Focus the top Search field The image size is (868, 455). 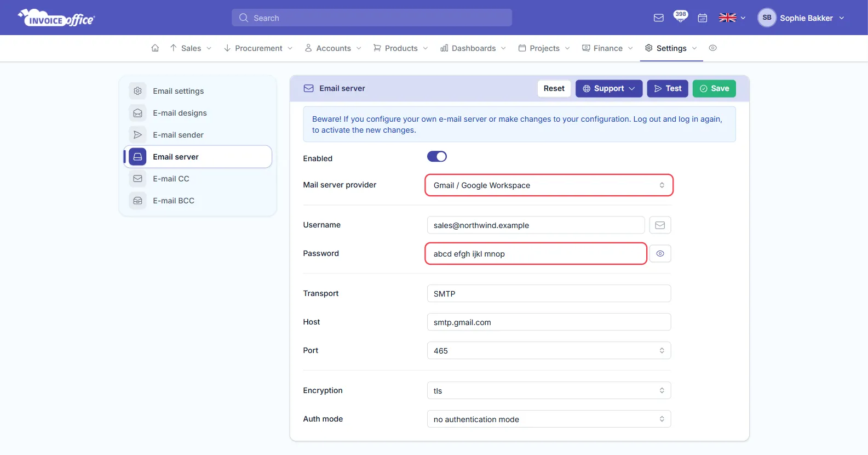pyautogui.click(x=372, y=18)
